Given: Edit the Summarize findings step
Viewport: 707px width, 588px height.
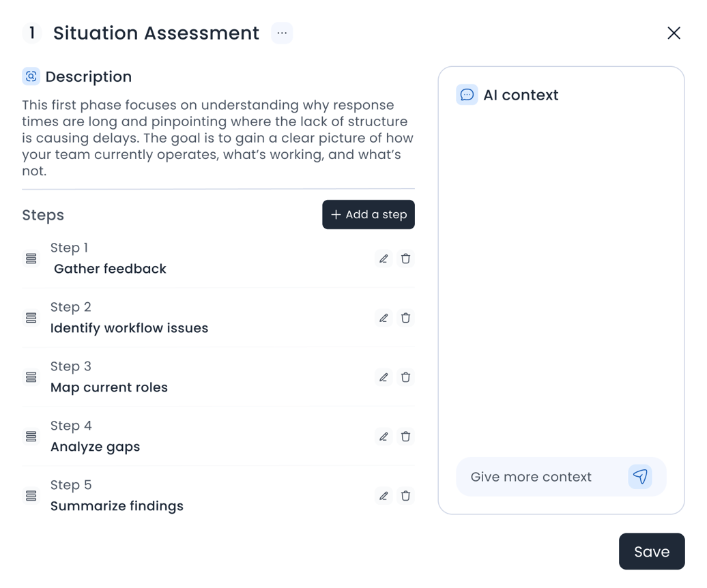Looking at the screenshot, I should coord(384,496).
